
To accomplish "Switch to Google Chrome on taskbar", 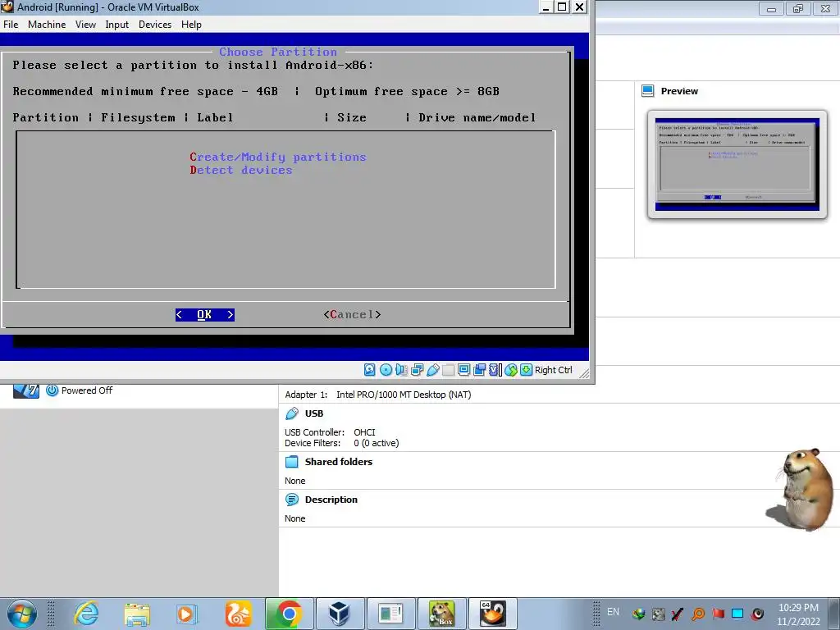I will pos(290,614).
